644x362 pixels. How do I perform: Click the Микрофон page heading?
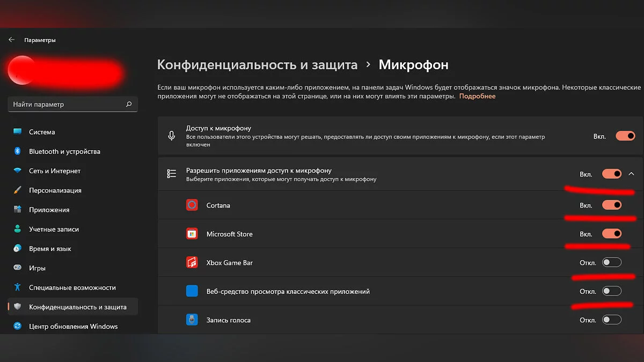414,65
